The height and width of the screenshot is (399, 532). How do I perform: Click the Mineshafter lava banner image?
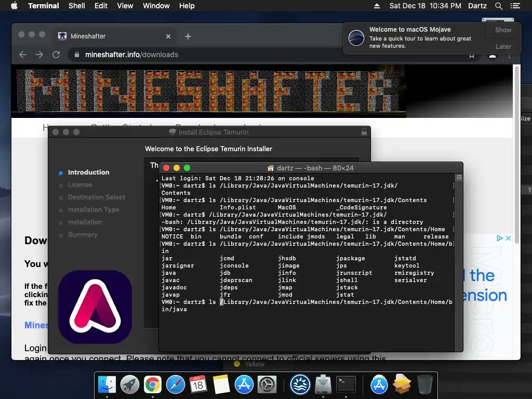[x=209, y=91]
